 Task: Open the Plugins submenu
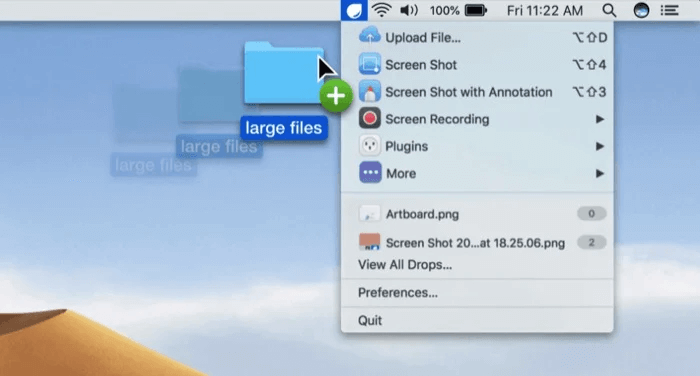click(477, 146)
